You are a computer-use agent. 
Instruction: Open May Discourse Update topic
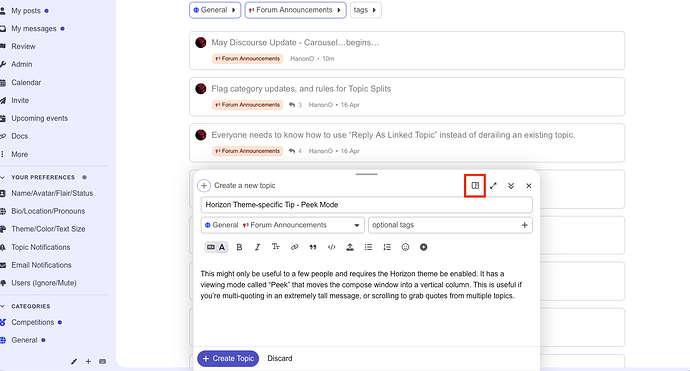point(295,43)
